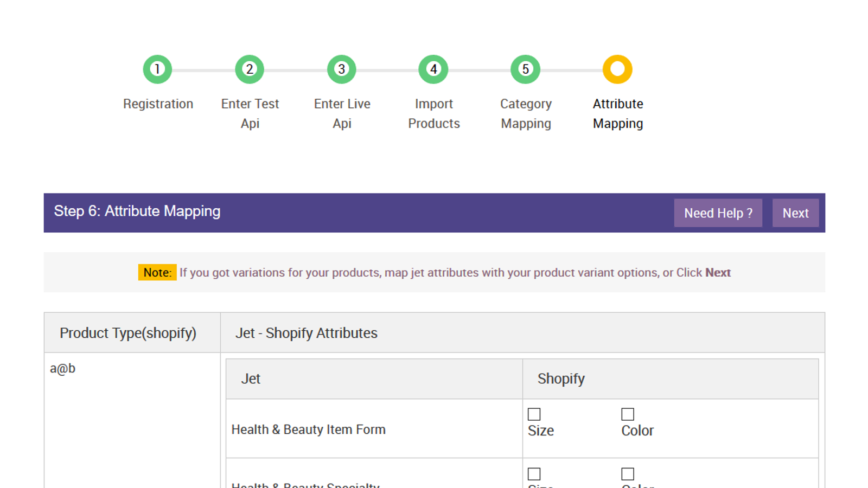Check the Color option under Health & Beauty Specialty
The image size is (868, 488).
627,473
